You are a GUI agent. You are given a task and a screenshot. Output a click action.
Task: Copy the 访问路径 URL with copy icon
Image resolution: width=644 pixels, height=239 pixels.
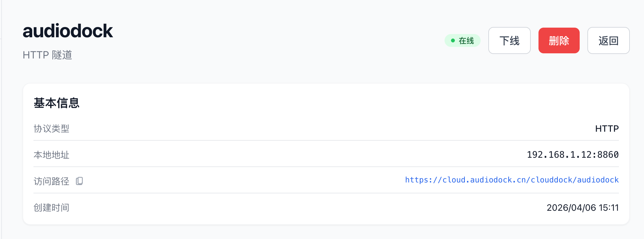tap(79, 181)
